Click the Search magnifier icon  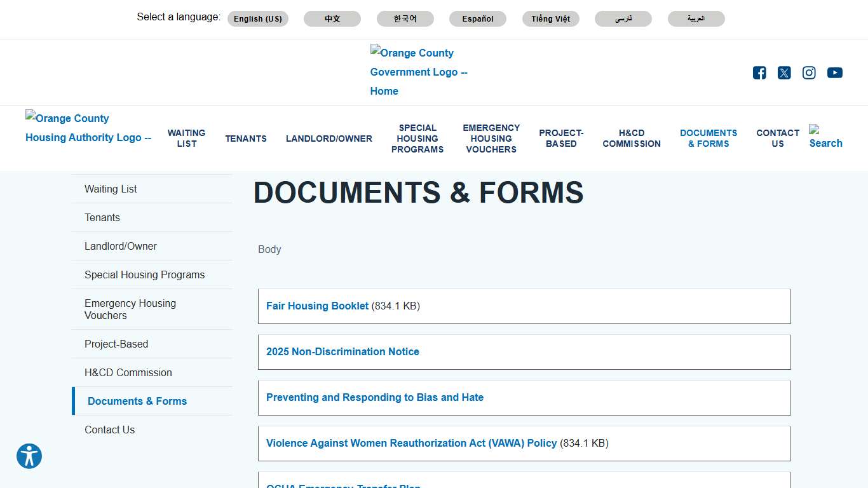pyautogui.click(x=824, y=137)
